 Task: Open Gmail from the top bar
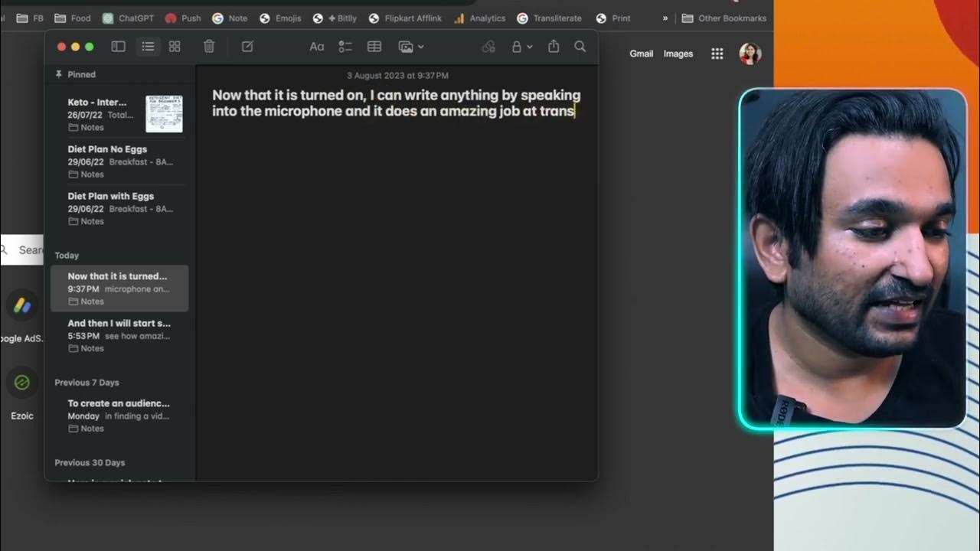coord(641,54)
